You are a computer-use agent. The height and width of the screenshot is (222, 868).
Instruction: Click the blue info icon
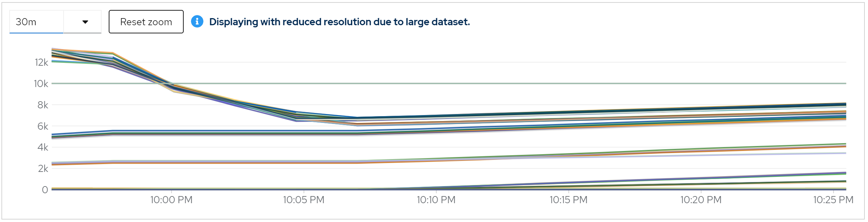point(197,22)
